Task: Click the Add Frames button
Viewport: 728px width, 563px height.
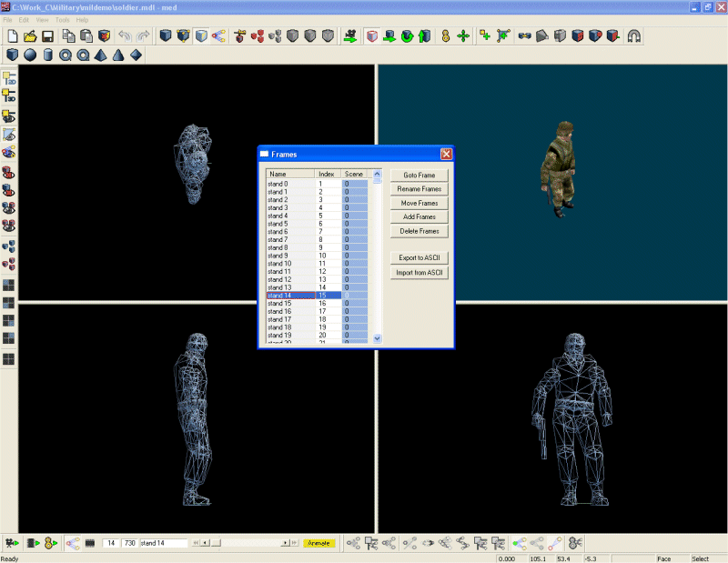Action: (x=420, y=216)
